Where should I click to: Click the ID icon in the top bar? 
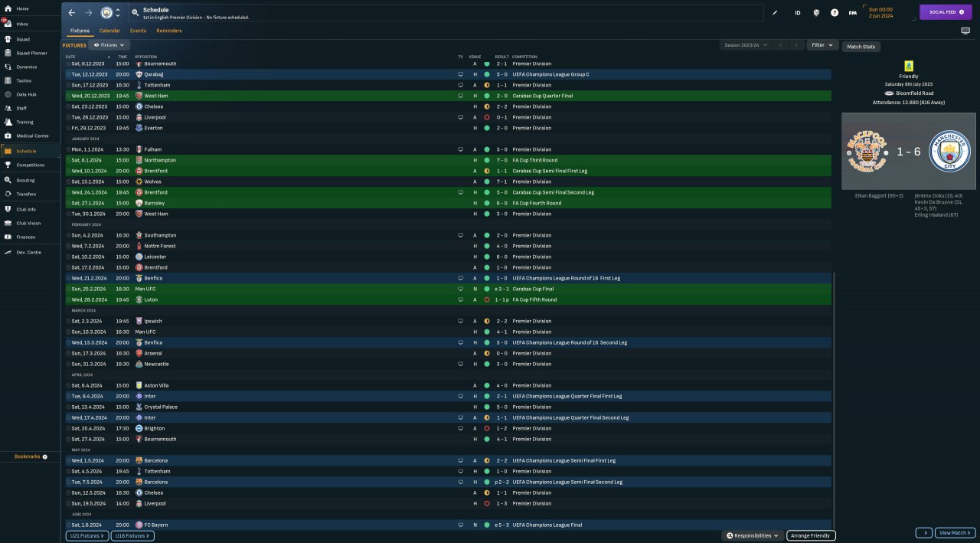click(x=798, y=13)
